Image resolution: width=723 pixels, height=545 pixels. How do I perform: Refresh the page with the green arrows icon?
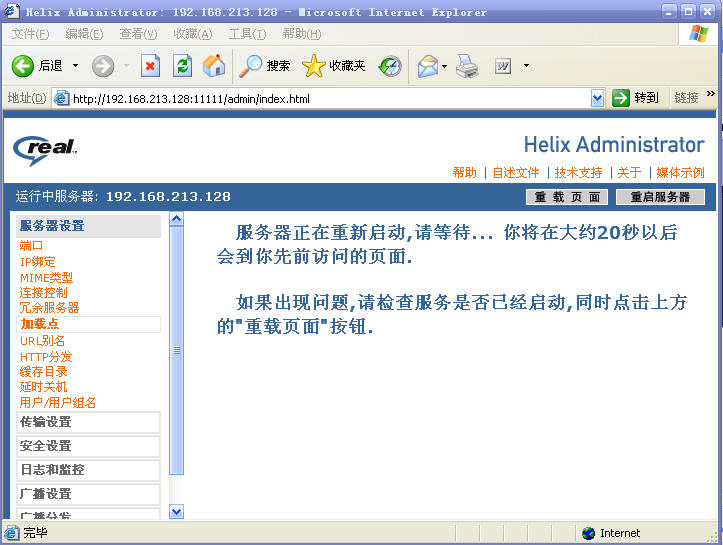click(183, 66)
